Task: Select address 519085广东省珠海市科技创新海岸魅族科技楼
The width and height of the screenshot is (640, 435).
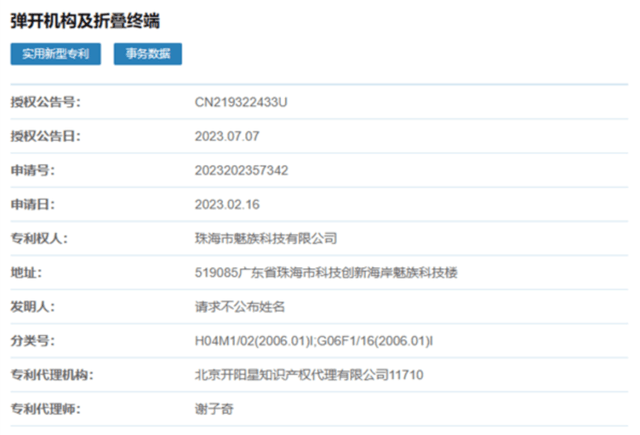Action: coord(326,273)
